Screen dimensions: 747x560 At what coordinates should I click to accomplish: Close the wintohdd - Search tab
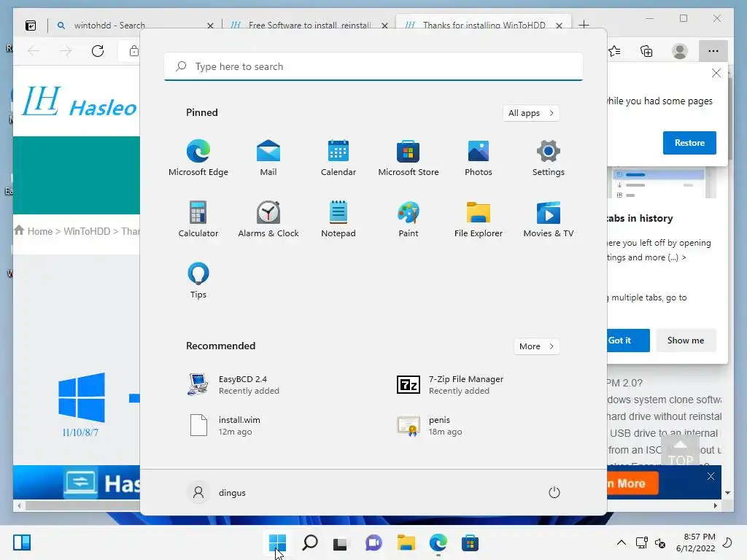pyautogui.click(x=210, y=26)
